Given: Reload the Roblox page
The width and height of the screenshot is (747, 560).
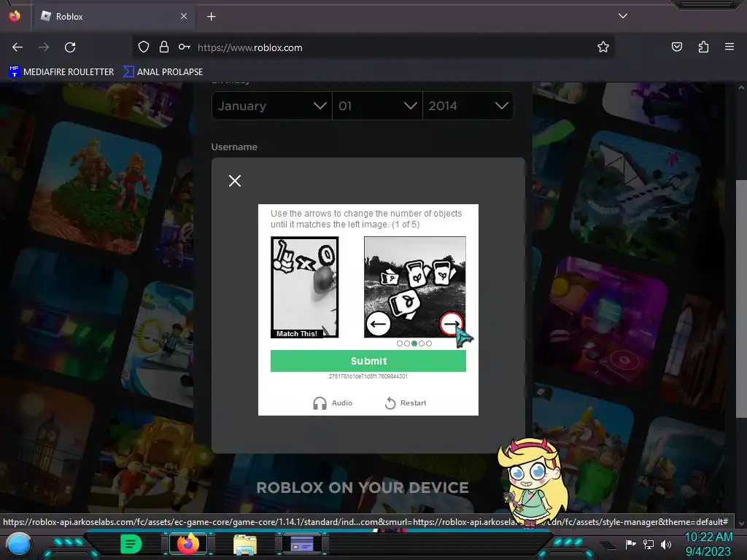Looking at the screenshot, I should tap(70, 47).
